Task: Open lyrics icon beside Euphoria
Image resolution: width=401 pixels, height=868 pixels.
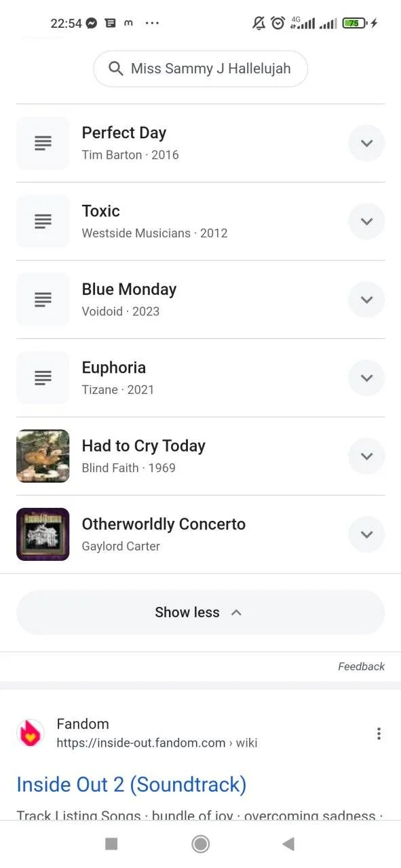Action: tap(43, 378)
